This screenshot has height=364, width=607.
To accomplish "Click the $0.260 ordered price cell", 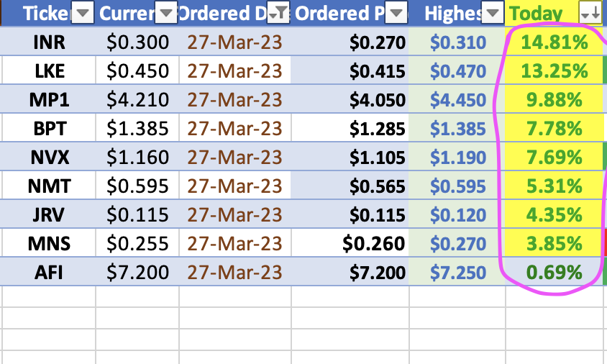I will [350, 243].
